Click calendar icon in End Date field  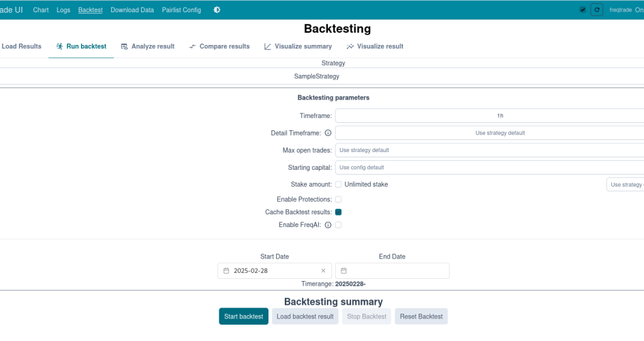coord(344,271)
